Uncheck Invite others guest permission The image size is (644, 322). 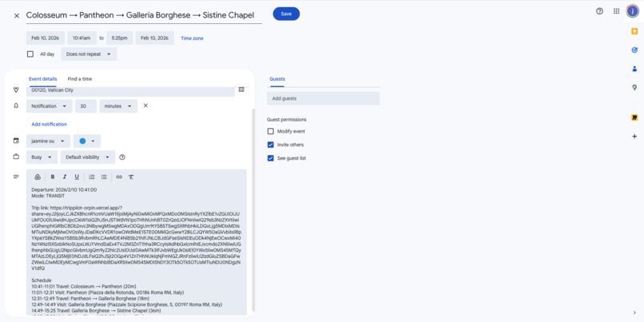point(270,145)
